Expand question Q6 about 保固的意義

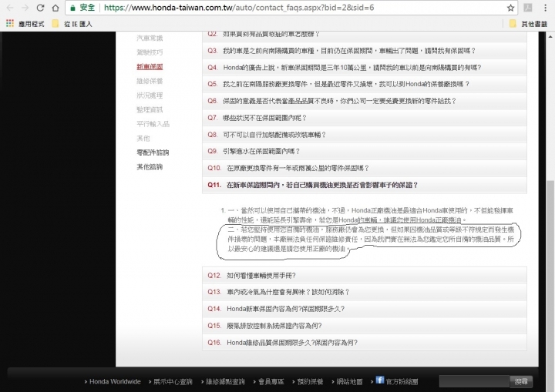tap(364, 101)
